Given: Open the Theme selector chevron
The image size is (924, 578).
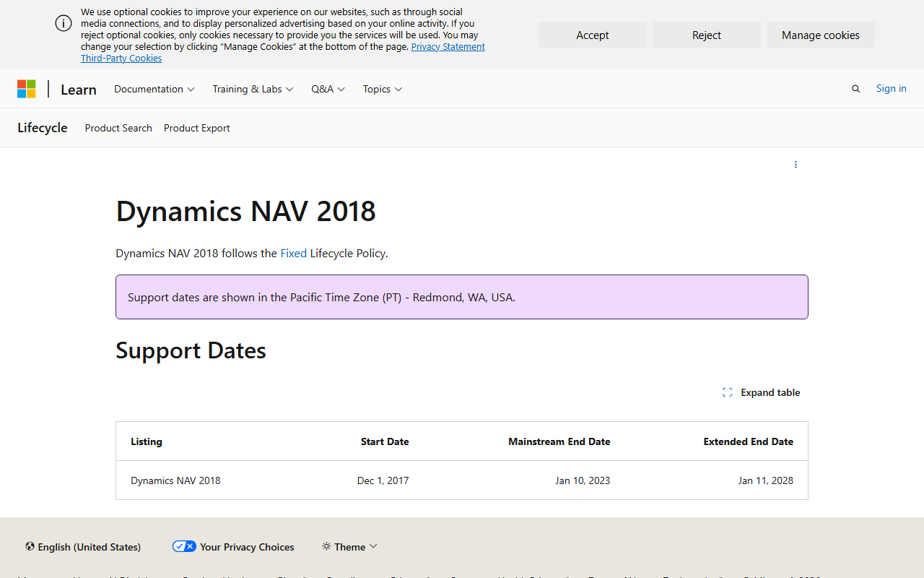Looking at the screenshot, I should 373,546.
